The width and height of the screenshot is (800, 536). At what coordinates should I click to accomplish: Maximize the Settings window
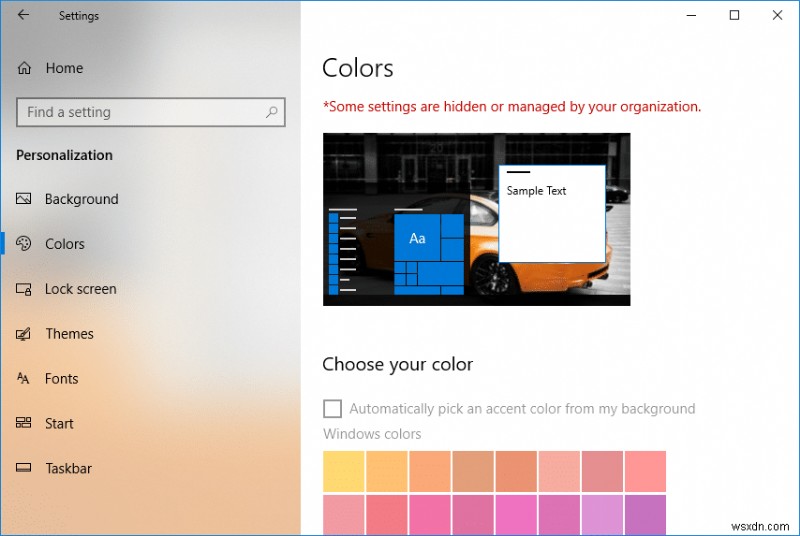point(734,15)
